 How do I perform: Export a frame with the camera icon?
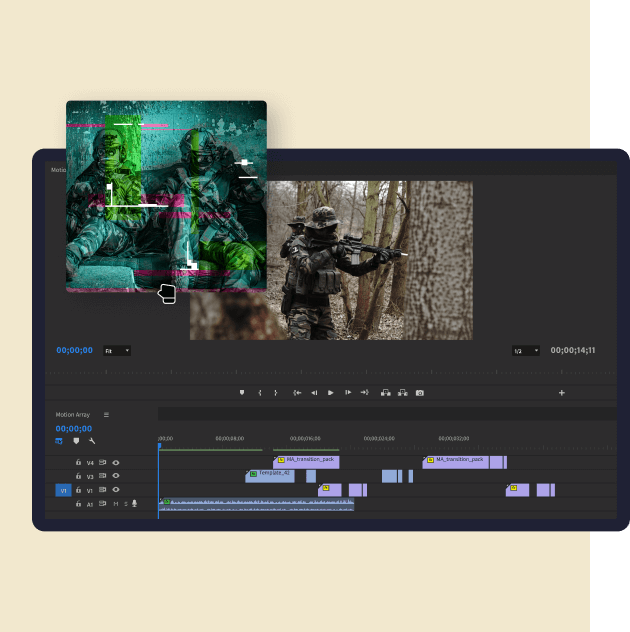pyautogui.click(x=420, y=393)
